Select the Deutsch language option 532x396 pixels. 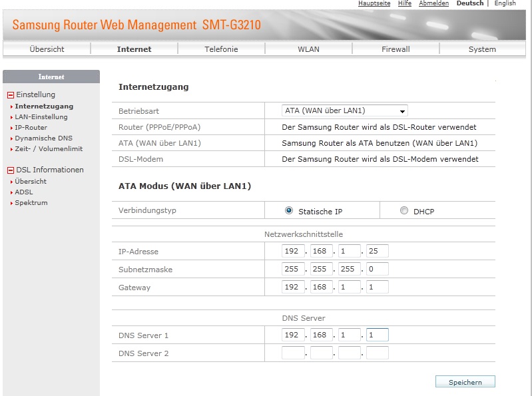pos(470,3)
